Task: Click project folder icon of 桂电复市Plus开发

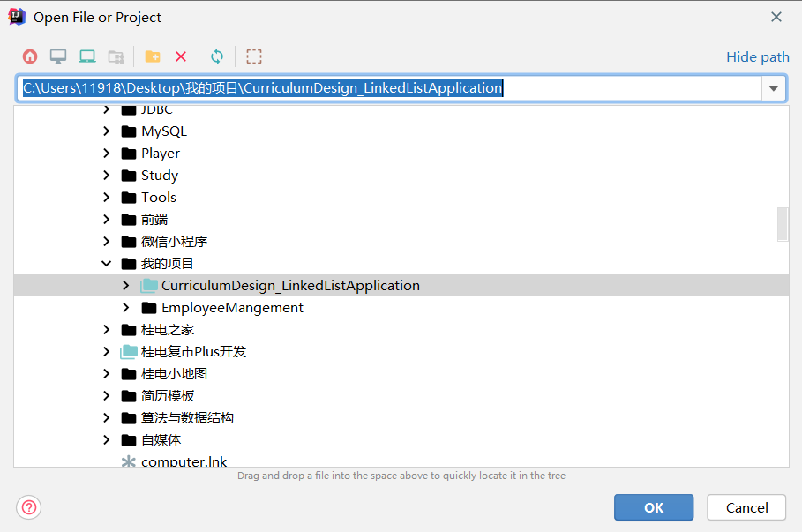Action: point(129,351)
